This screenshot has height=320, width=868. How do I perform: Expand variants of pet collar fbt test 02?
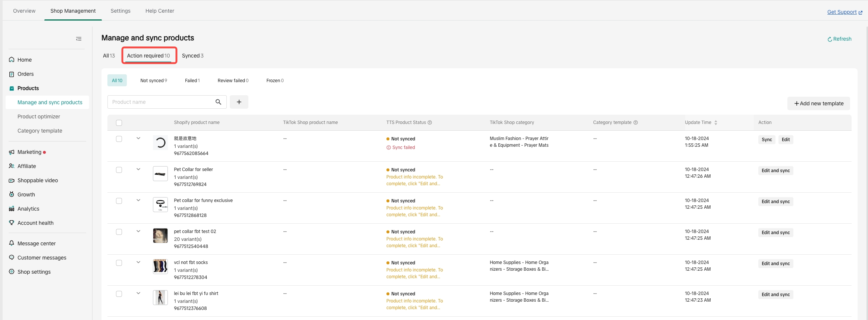pyautogui.click(x=138, y=231)
